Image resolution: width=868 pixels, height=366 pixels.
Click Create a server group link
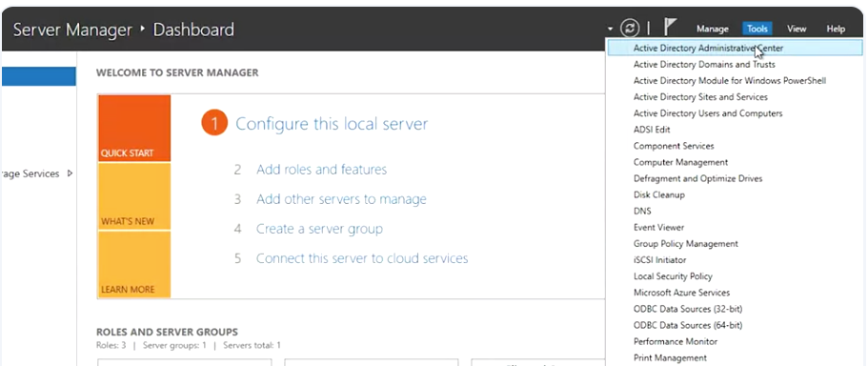(x=319, y=229)
